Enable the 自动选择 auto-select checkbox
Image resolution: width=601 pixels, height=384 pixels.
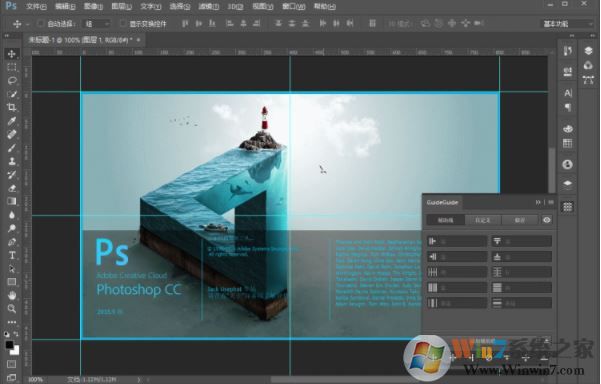pos(40,24)
